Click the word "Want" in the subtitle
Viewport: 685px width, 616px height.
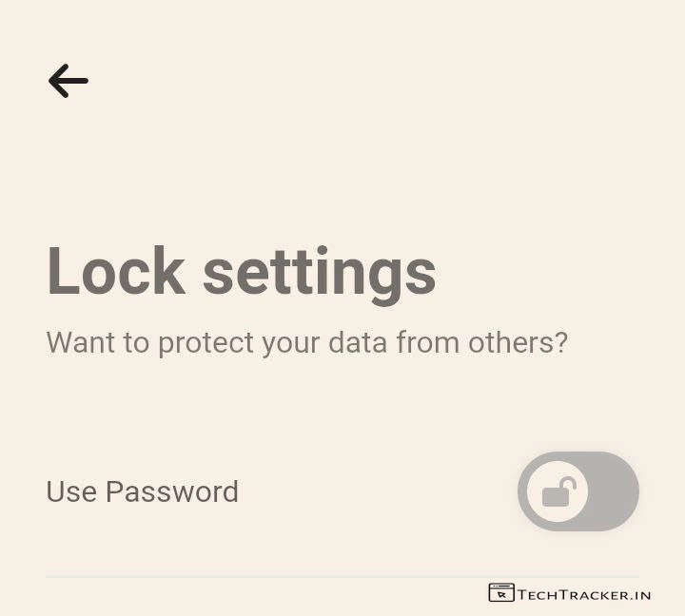(x=81, y=342)
